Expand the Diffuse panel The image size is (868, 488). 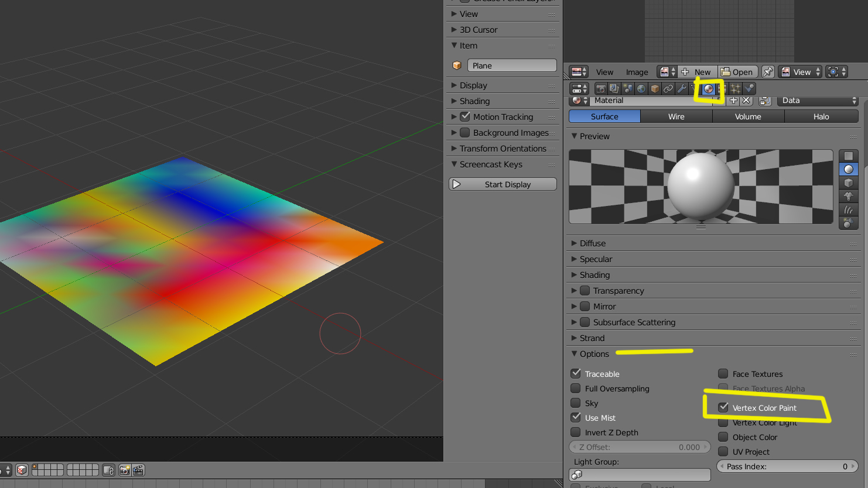(x=592, y=243)
